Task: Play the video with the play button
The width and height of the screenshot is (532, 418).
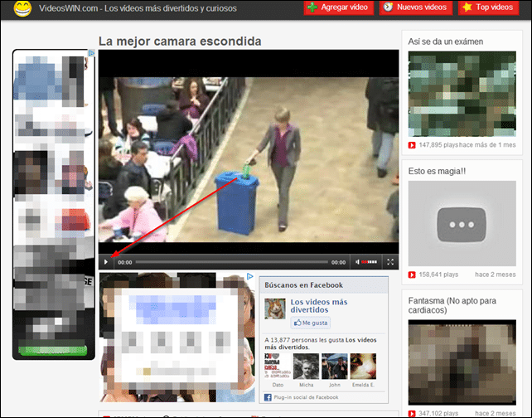Action: click(x=106, y=262)
